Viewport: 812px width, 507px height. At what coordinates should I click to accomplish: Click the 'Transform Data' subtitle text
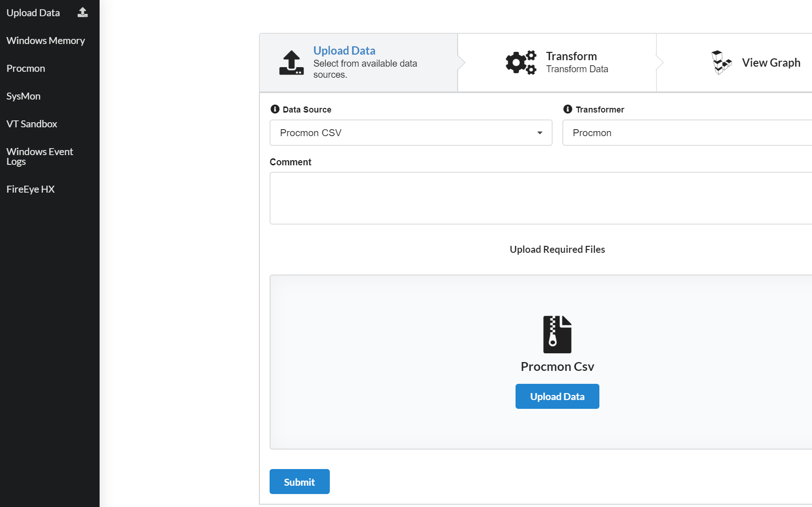[x=577, y=69]
